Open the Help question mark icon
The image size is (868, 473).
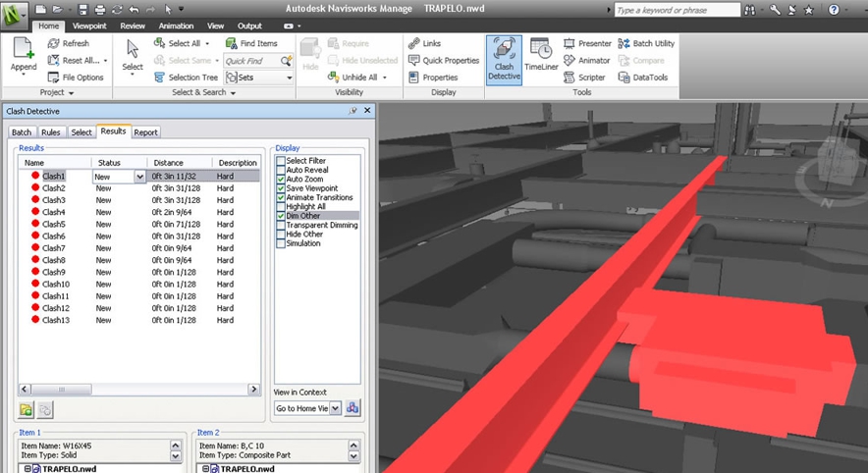(834, 10)
